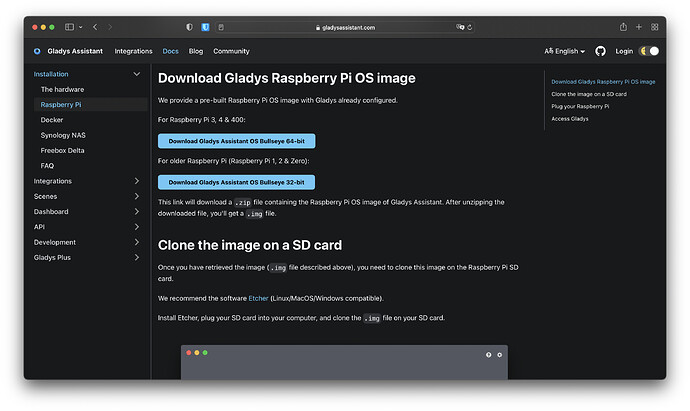Go back with the Safari back arrow
This screenshot has height=411, width=690.
coord(95,27)
